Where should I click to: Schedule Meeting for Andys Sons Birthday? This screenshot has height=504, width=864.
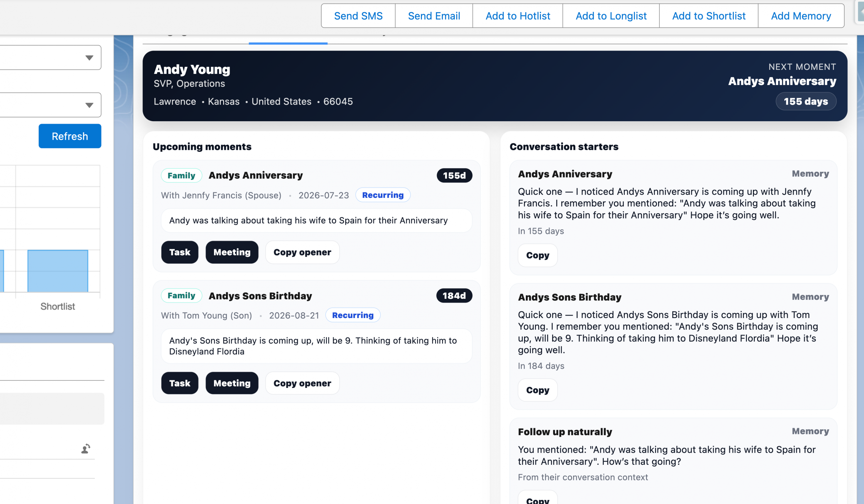pos(232,383)
